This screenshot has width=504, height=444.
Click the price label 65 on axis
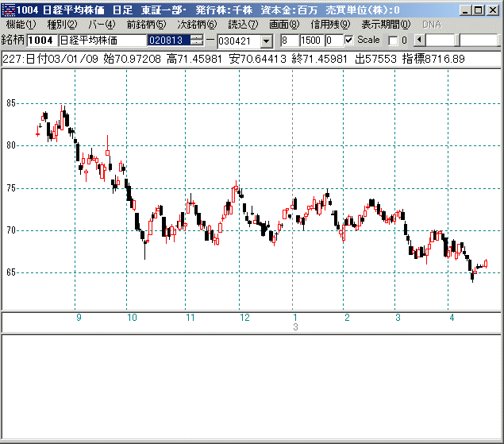pos(11,272)
